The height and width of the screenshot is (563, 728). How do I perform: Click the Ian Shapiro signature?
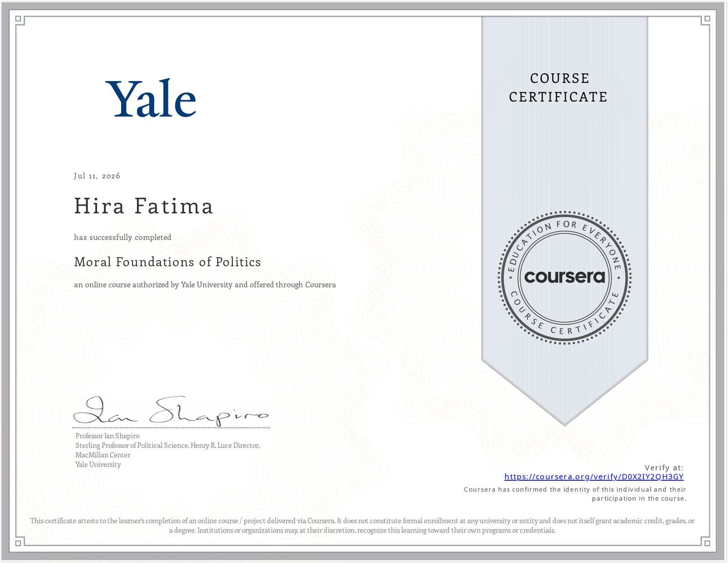point(171,411)
